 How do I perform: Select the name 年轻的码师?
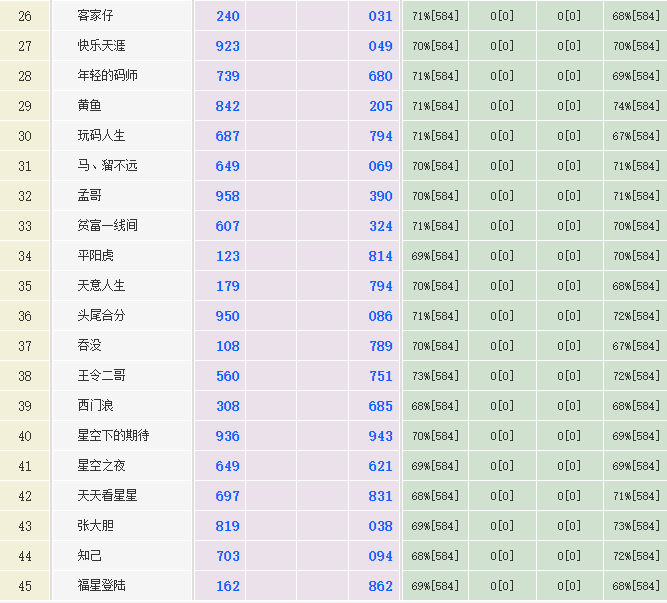(108, 76)
